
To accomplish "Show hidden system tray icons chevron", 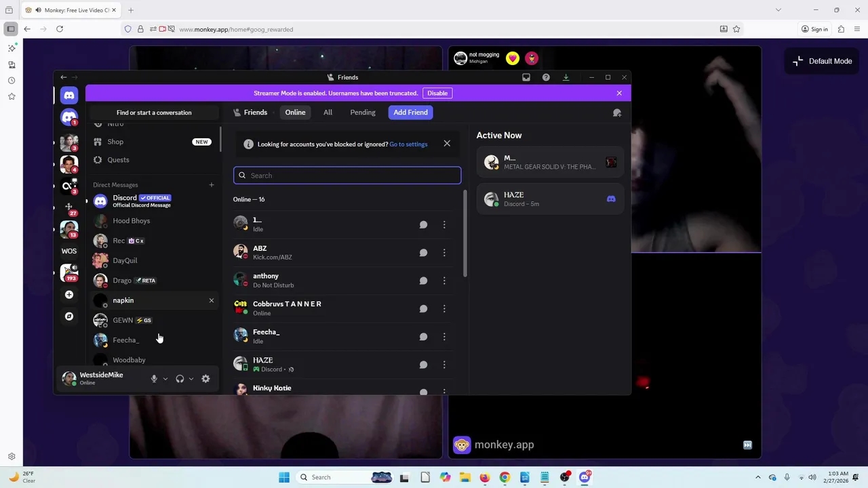I will pos(758,477).
